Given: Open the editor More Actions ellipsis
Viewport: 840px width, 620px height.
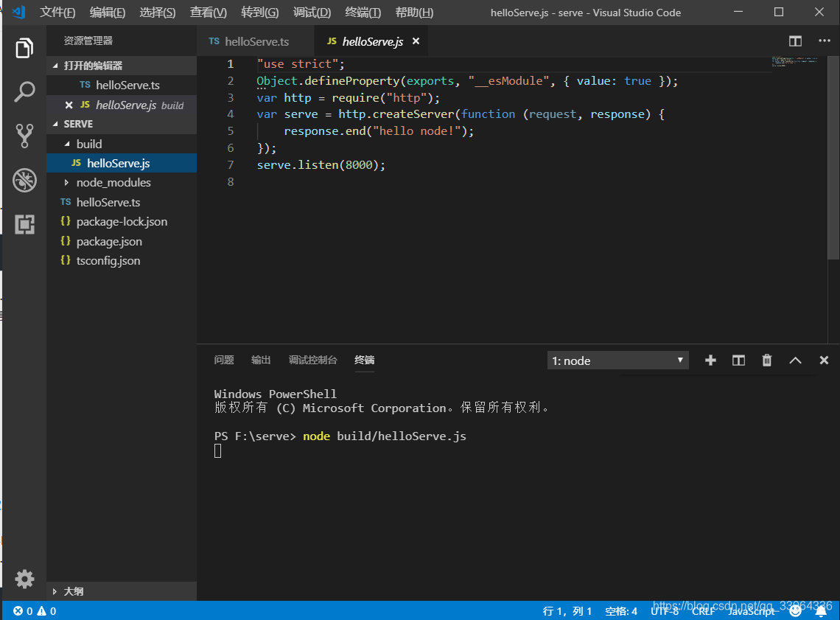Looking at the screenshot, I should click(824, 41).
